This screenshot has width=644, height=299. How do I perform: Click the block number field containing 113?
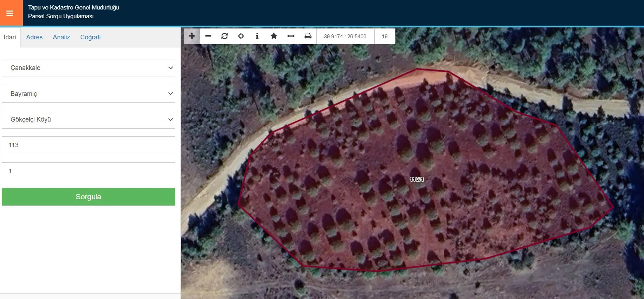88,145
